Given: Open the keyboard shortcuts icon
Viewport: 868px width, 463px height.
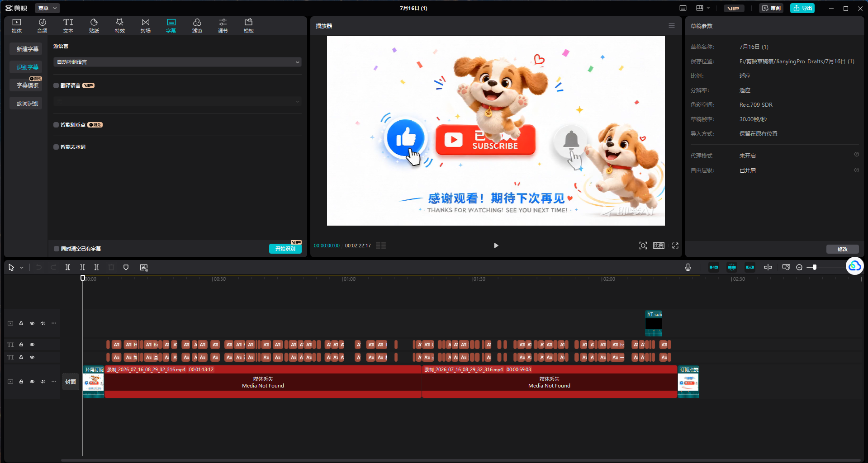Looking at the screenshot, I should 683,8.
